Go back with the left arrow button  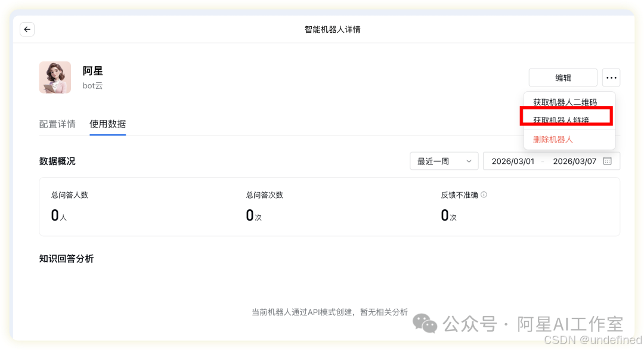pos(27,30)
